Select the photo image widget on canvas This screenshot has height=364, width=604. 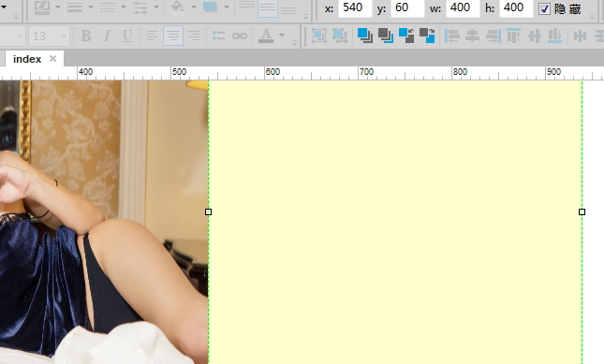[x=104, y=222]
